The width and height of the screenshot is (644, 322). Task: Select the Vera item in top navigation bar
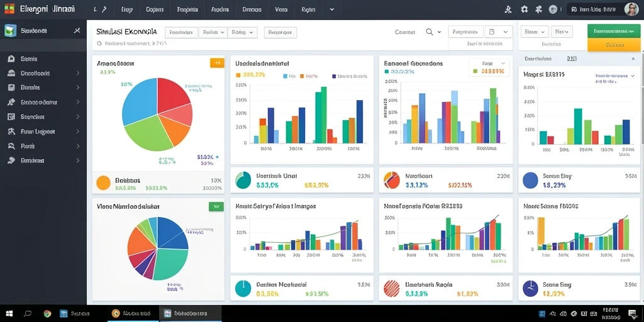tap(281, 9)
